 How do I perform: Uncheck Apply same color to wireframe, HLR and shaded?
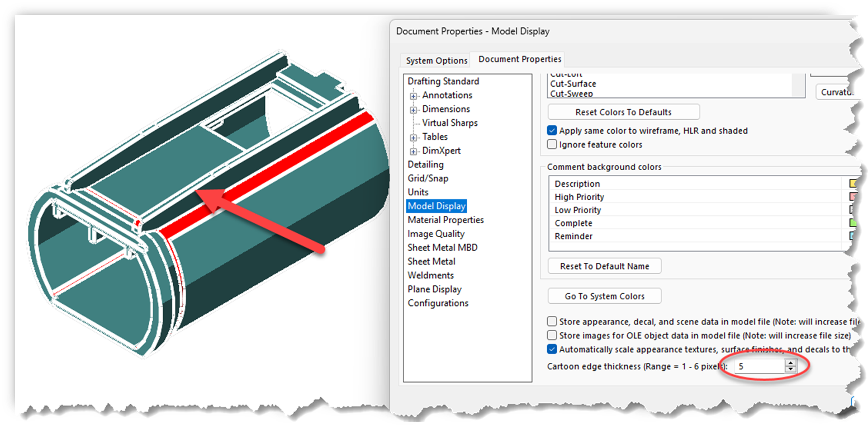tap(552, 130)
